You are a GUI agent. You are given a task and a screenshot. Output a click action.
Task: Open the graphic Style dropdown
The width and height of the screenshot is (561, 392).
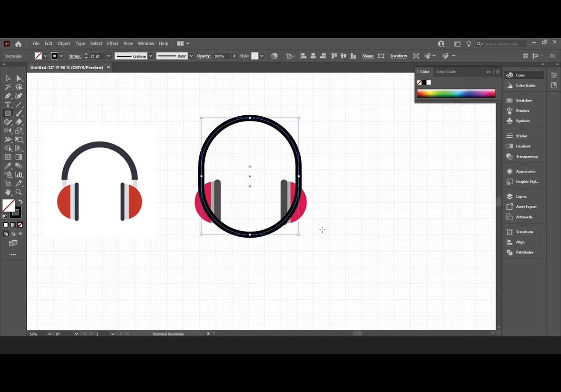click(x=262, y=56)
